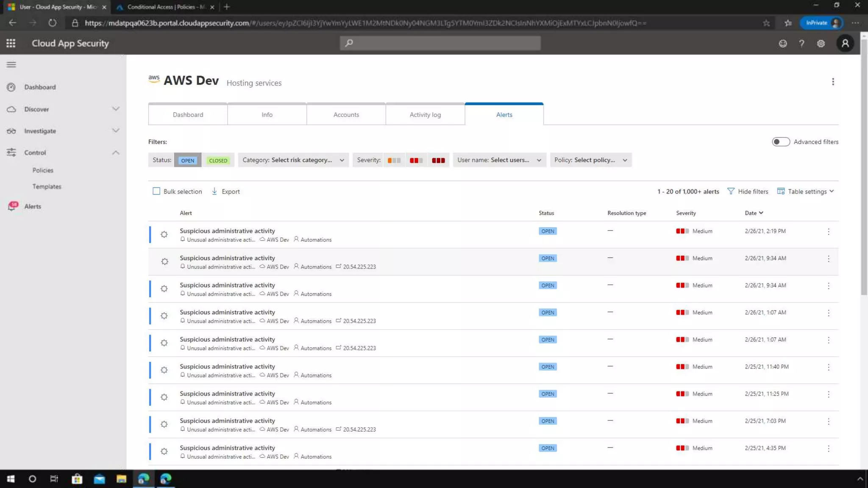Click the portal search field

pos(440,43)
